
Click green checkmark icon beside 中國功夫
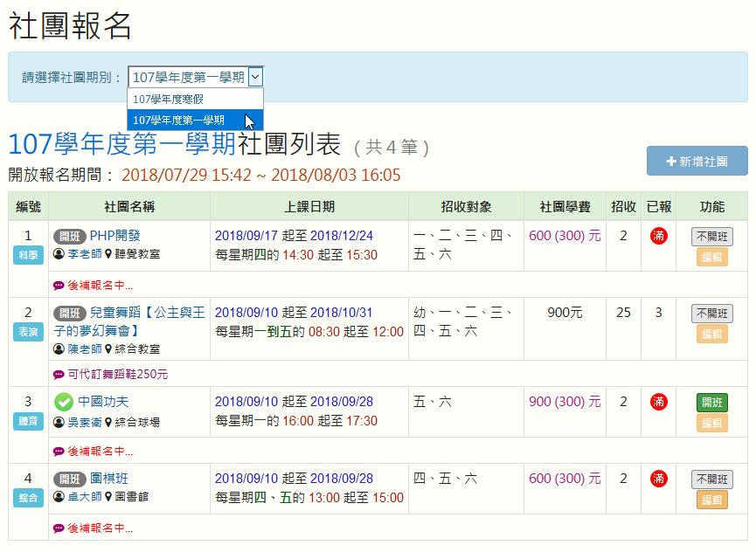(x=63, y=402)
